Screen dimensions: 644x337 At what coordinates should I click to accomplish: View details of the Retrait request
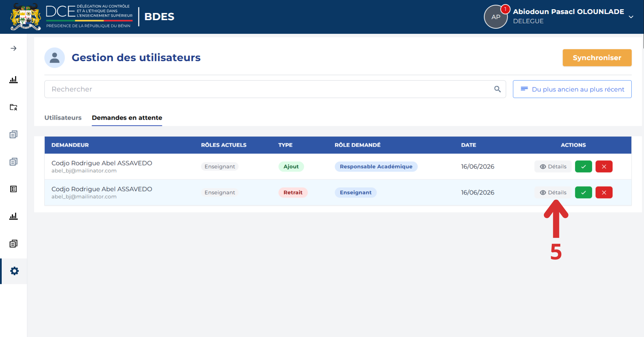tap(553, 192)
